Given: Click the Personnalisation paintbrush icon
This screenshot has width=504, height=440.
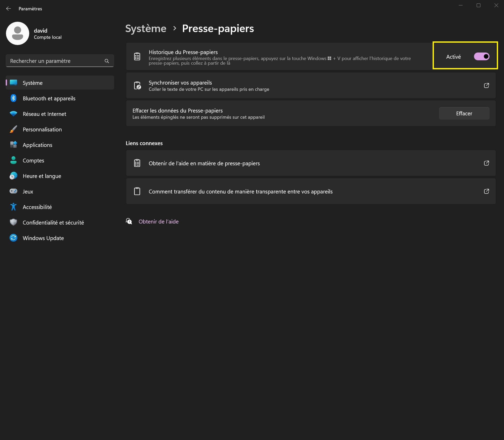Looking at the screenshot, I should coord(13,129).
